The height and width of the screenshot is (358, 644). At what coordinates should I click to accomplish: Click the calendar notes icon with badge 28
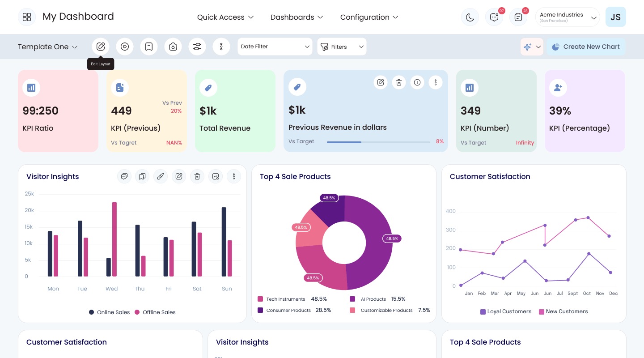point(518,17)
